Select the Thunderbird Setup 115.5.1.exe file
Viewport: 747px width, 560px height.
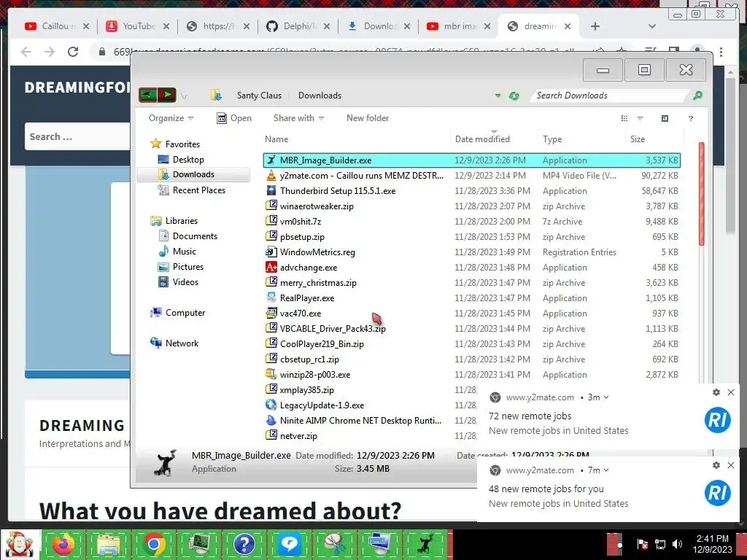click(472, 191)
